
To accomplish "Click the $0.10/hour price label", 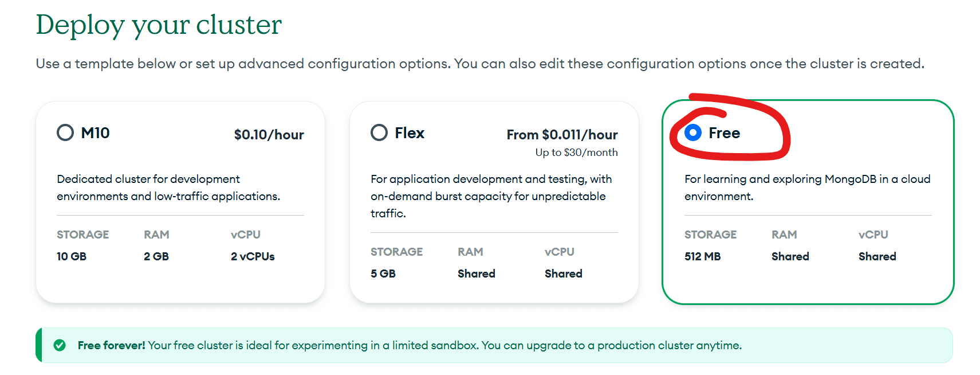I will (269, 134).
